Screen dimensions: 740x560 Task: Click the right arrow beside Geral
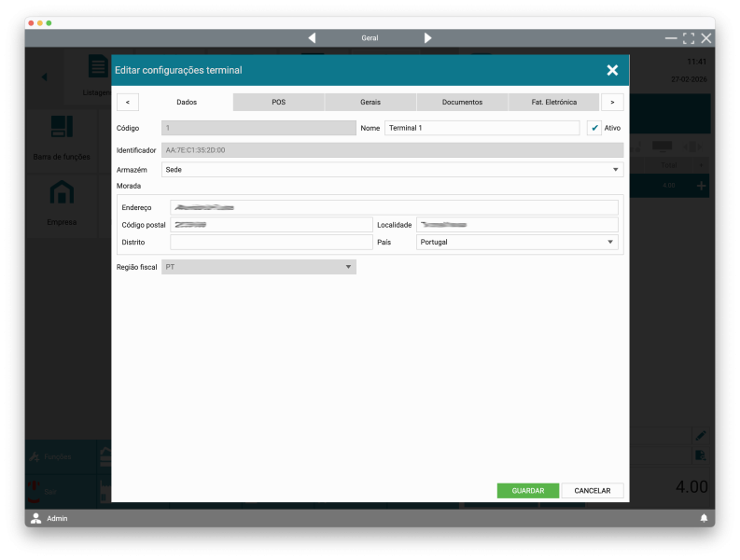427,38
